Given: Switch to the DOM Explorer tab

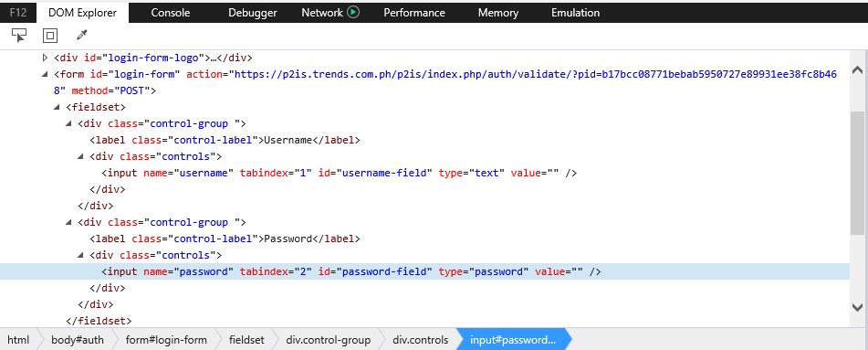Looking at the screenshot, I should (82, 12).
